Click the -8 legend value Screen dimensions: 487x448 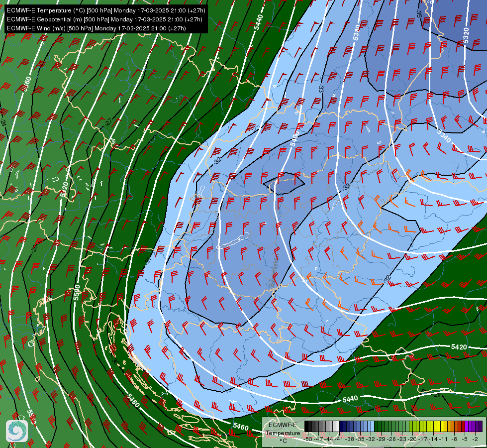click(454, 440)
